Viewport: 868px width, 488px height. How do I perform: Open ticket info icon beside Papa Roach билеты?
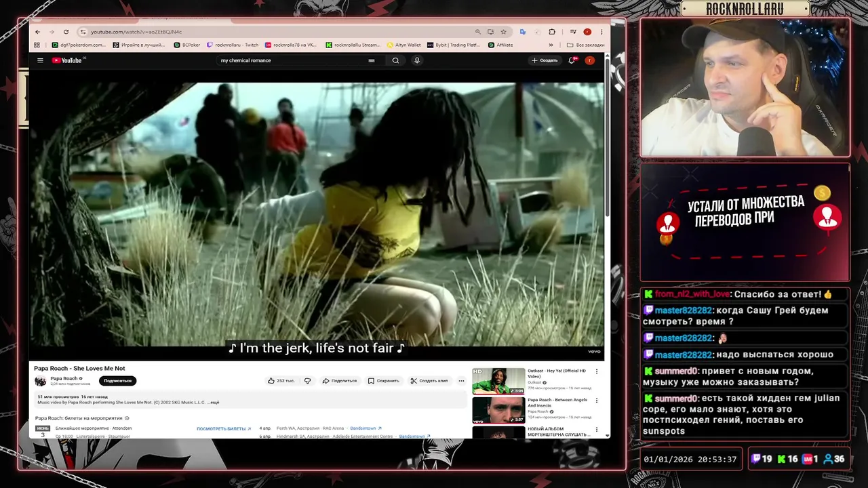point(127,418)
